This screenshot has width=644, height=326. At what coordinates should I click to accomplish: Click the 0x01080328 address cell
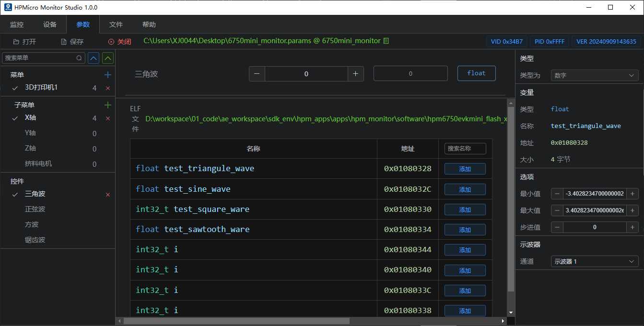click(408, 169)
